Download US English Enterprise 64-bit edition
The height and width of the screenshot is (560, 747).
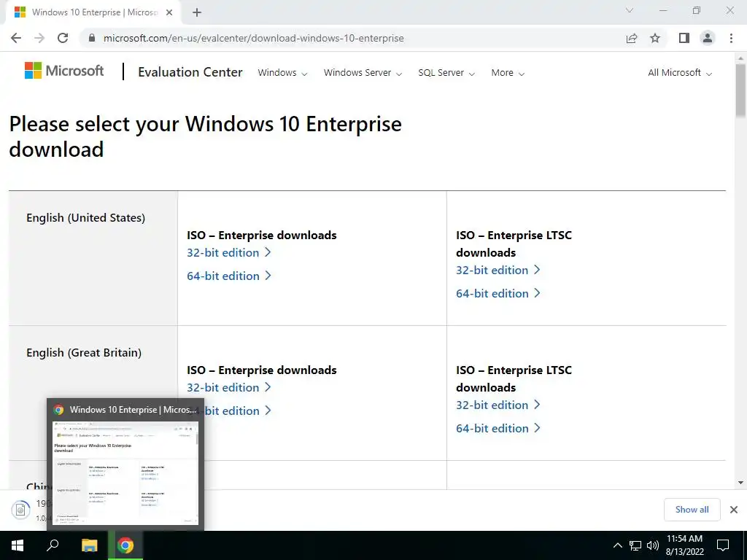click(228, 276)
